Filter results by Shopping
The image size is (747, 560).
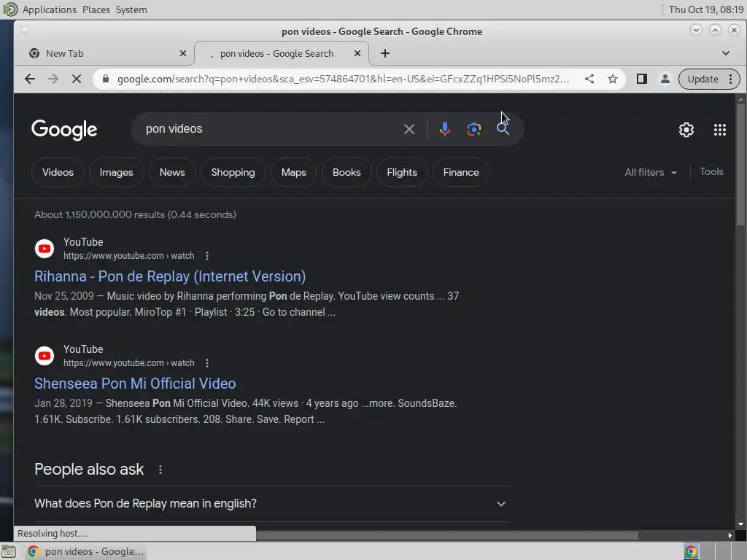pyautogui.click(x=233, y=172)
